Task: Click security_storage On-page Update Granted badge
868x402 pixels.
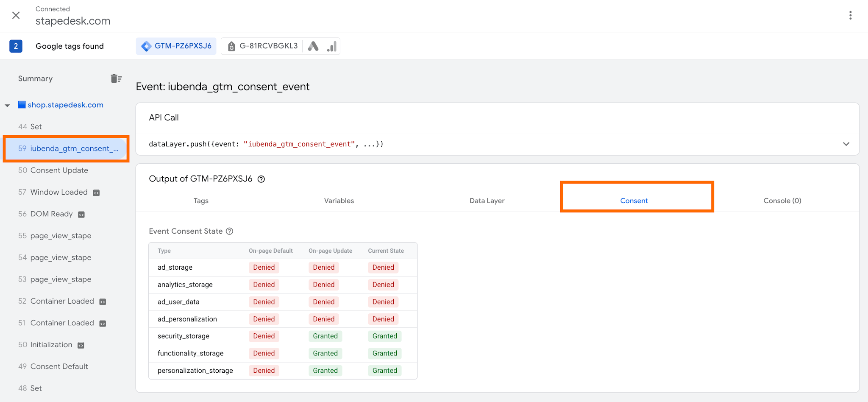Action: 325,336
